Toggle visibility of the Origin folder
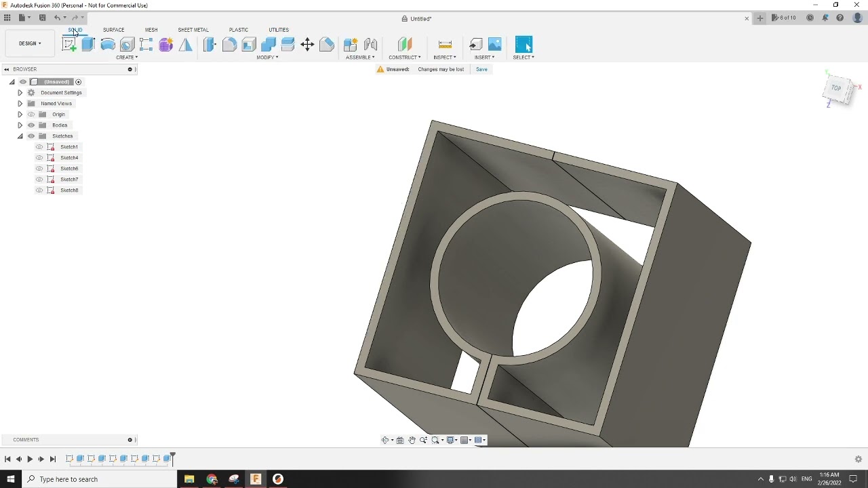This screenshot has height=488, width=868. (31, 115)
